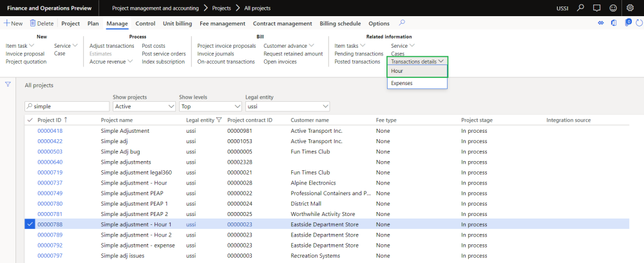Viewport: 644px width, 263px height.
Task: Select Hour from Transactions details menu
Action: coord(397,71)
